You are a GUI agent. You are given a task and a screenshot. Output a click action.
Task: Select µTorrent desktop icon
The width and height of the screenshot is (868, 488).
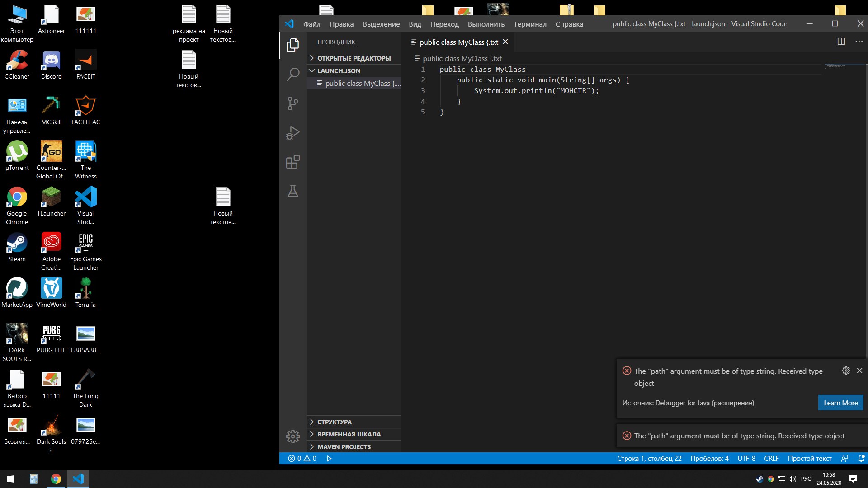click(x=17, y=156)
